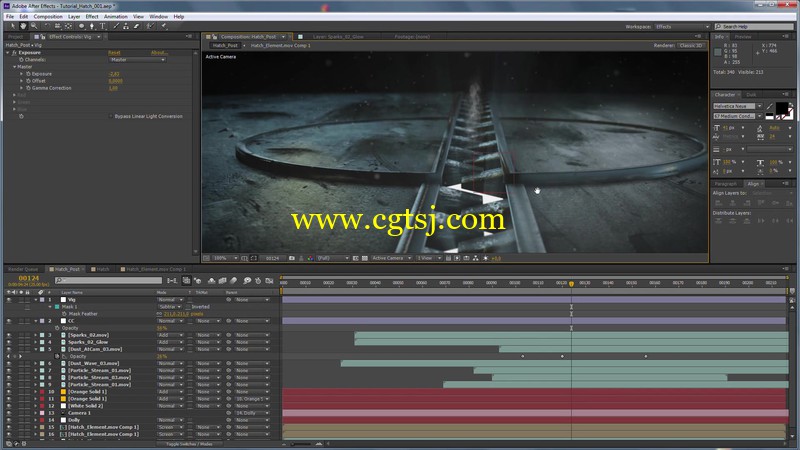This screenshot has height=450, width=800.
Task: Hide the Sparks_02_Glow layer
Action: 9,342
